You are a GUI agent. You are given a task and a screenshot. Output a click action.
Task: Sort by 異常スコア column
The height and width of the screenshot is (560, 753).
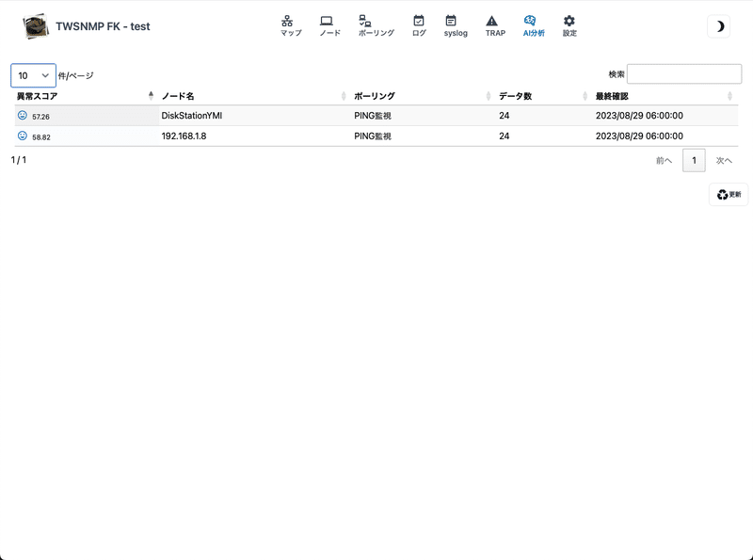[x=85, y=96]
